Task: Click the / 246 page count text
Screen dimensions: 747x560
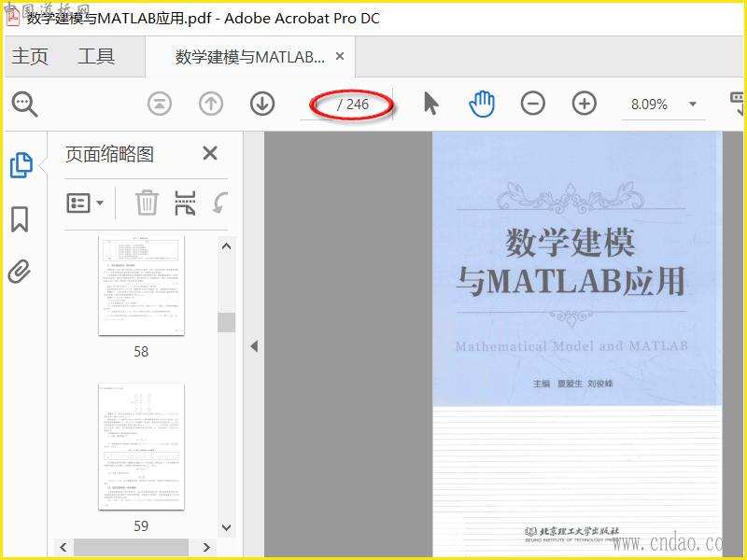Action: (353, 105)
